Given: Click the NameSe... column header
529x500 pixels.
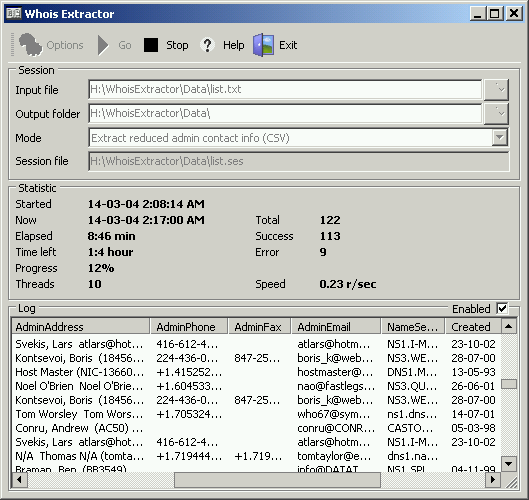Looking at the screenshot, I should click(x=413, y=327).
